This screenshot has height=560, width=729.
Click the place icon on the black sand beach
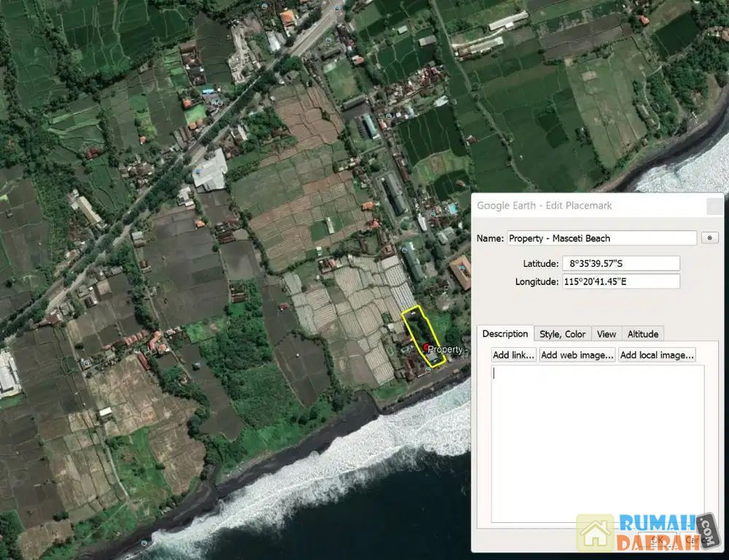click(144, 542)
